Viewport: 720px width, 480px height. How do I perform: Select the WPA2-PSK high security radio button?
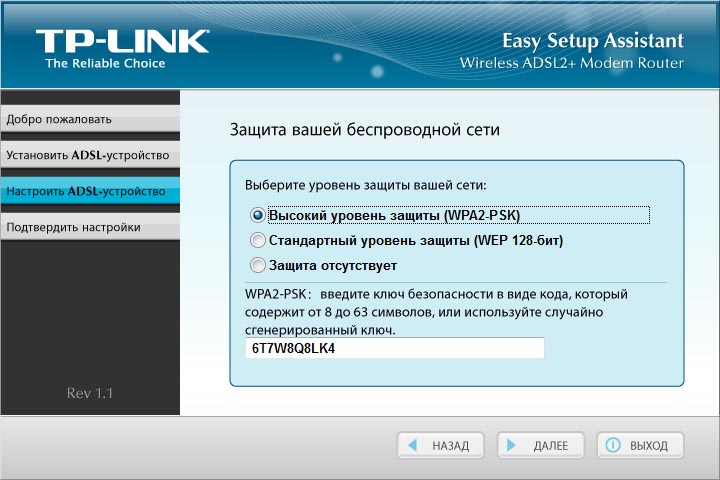pos(258,215)
